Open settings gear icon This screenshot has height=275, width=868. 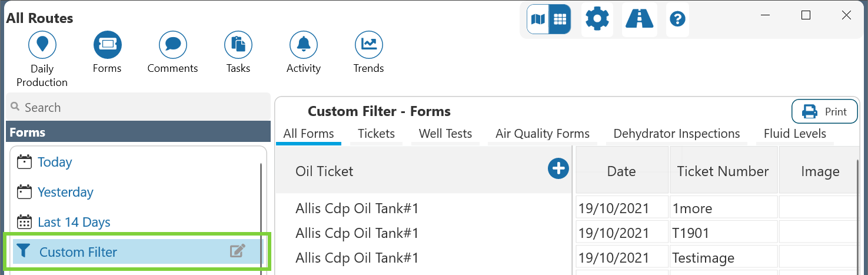pyautogui.click(x=597, y=19)
